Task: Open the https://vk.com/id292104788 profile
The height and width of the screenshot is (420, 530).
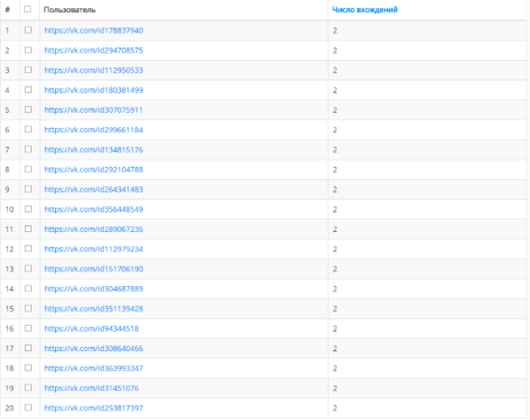Action: (94, 169)
